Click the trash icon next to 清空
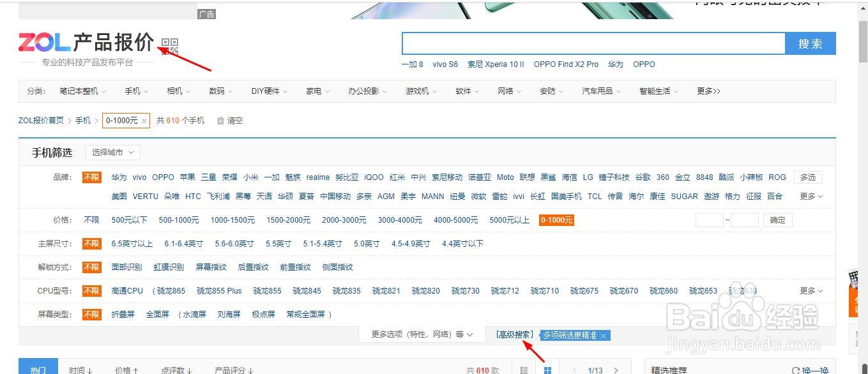This screenshot has height=374, width=868. pyautogui.click(x=220, y=120)
